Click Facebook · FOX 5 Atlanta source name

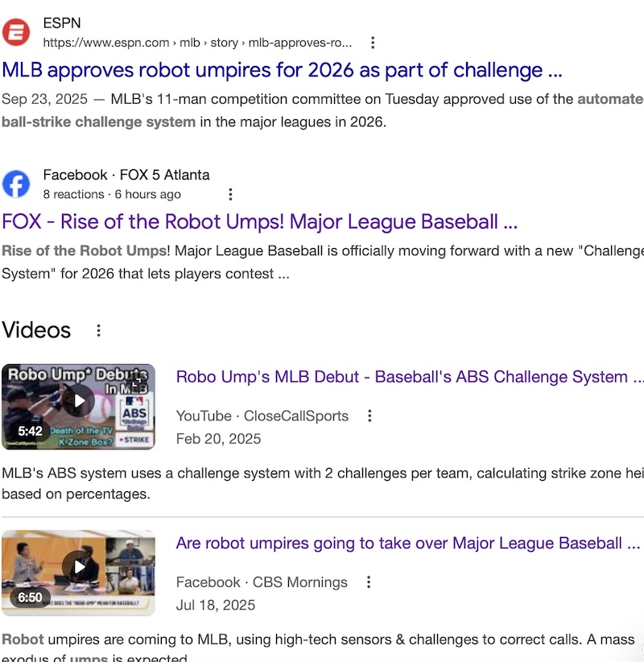(126, 175)
